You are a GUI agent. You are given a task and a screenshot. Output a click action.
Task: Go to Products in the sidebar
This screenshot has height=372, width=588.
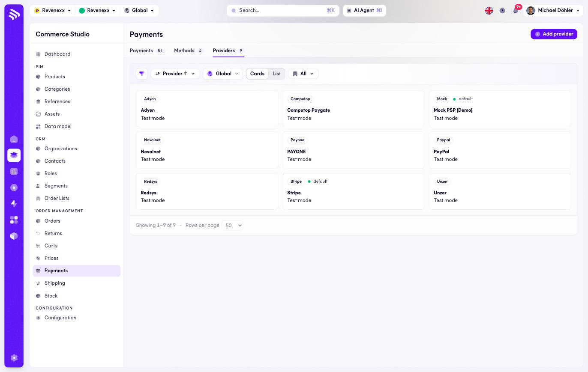click(77, 77)
